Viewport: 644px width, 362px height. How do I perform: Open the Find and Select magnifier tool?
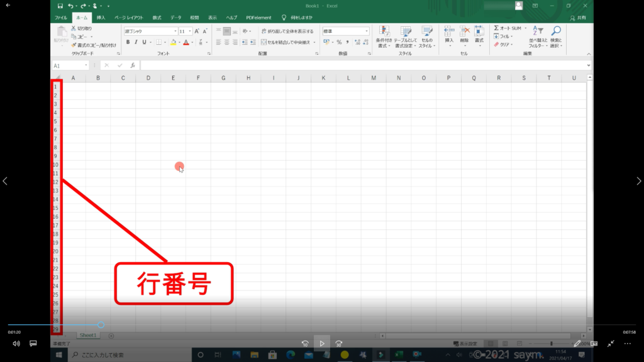(555, 31)
